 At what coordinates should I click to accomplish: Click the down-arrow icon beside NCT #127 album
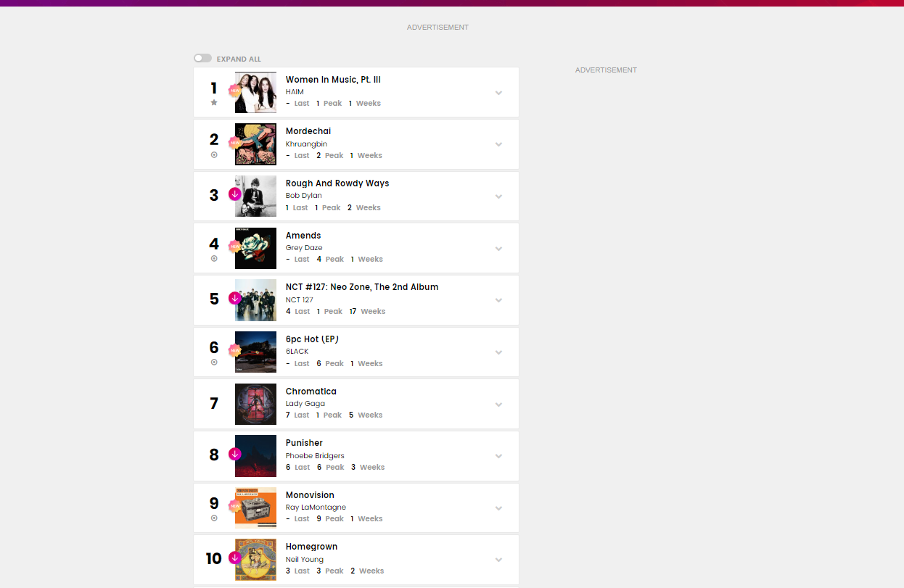(x=234, y=298)
